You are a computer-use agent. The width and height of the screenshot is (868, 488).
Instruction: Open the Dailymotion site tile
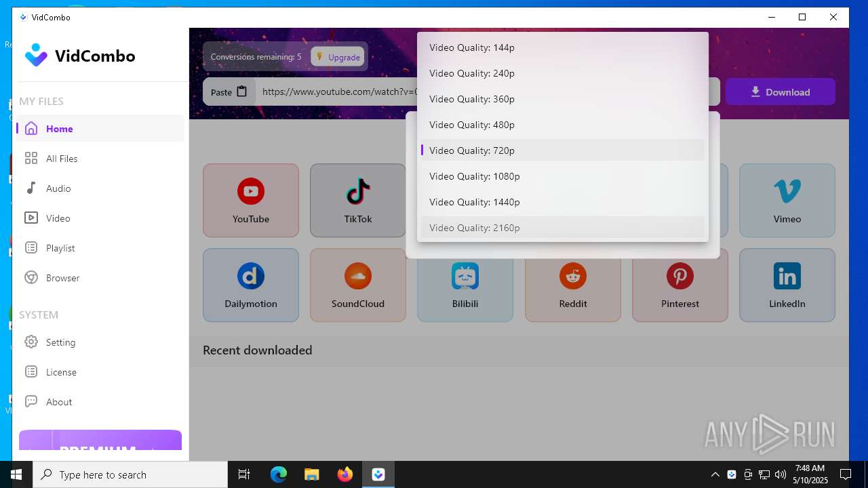(x=251, y=285)
